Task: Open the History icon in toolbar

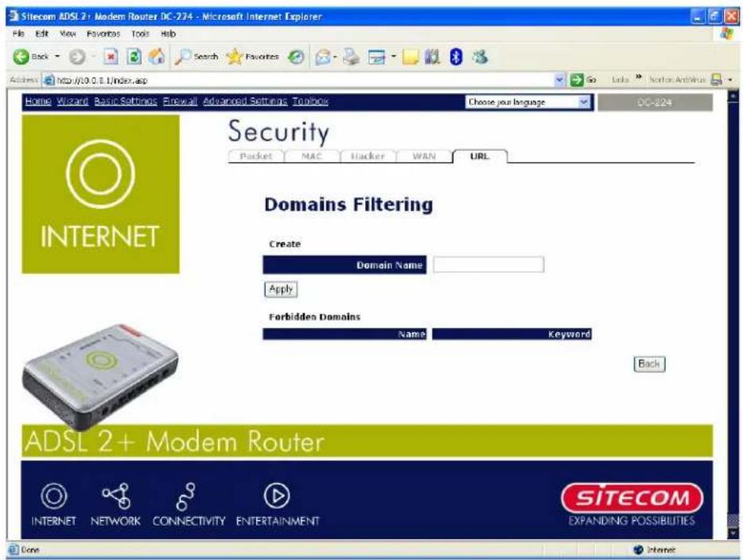Action: point(296,57)
